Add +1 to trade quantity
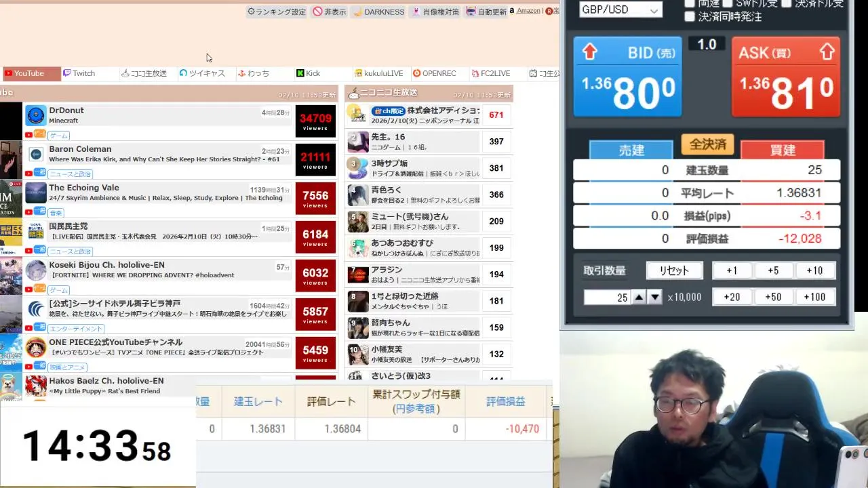Image resolution: width=868 pixels, height=488 pixels. (x=732, y=270)
